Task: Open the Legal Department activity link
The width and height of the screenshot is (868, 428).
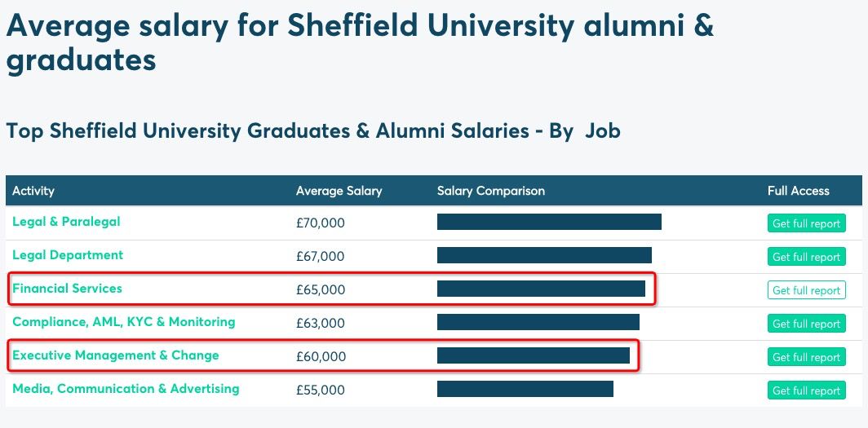Action: (x=68, y=255)
